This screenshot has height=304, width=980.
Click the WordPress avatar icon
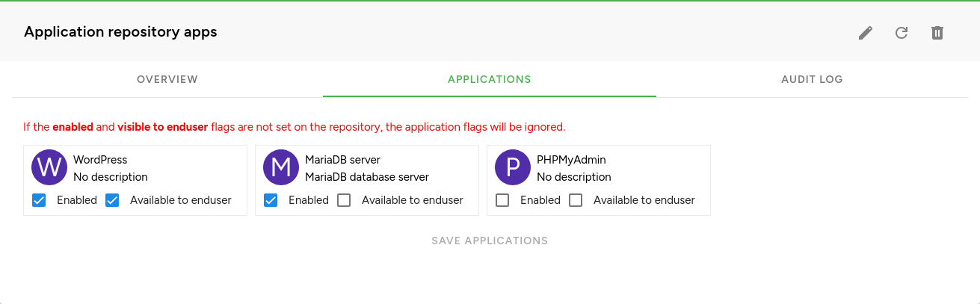[49, 167]
